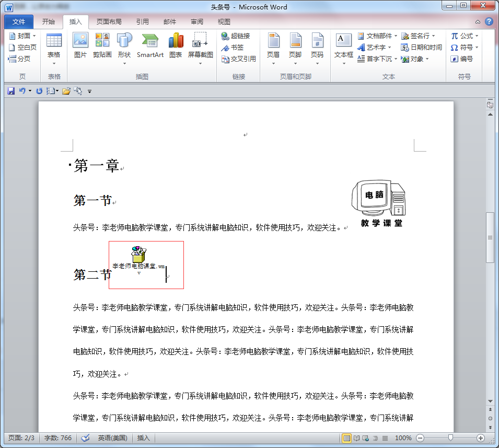Minimize the ribbon with caret arrow
499x448 pixels.
[478, 21]
